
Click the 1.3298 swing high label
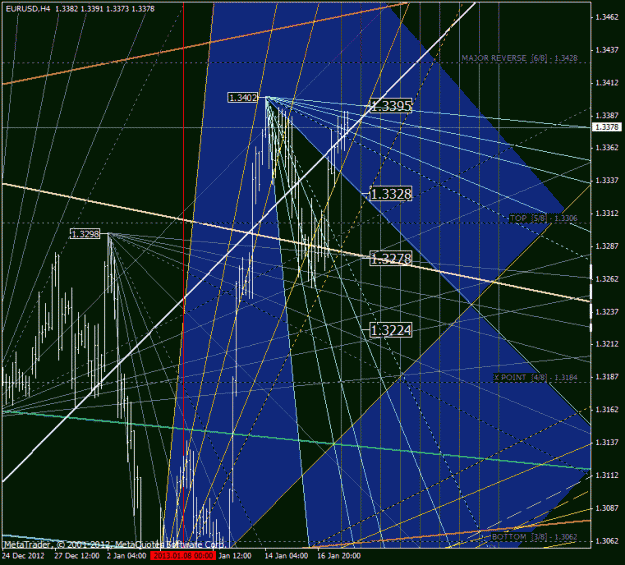coord(85,234)
